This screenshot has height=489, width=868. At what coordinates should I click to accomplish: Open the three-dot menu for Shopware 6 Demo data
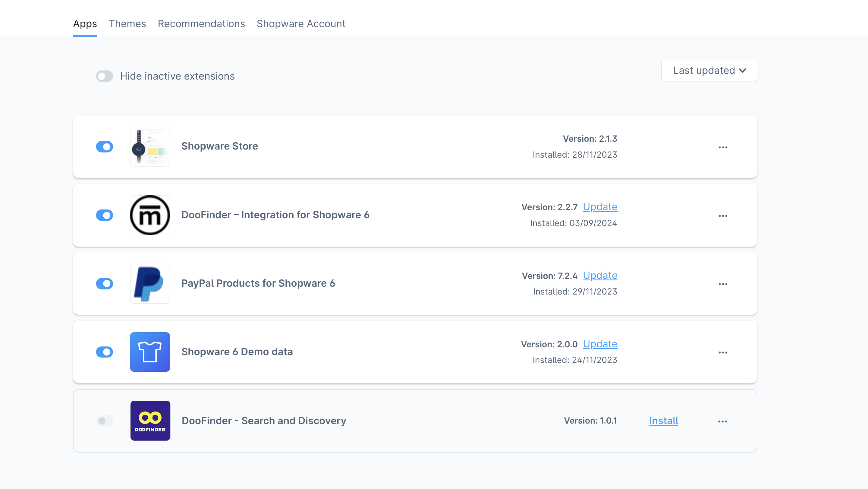coord(723,352)
